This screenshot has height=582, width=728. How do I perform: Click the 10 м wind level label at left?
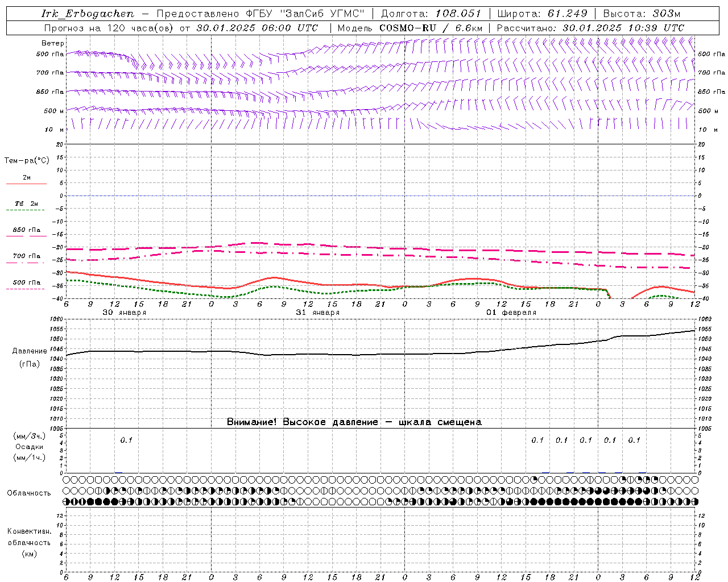click(55, 130)
